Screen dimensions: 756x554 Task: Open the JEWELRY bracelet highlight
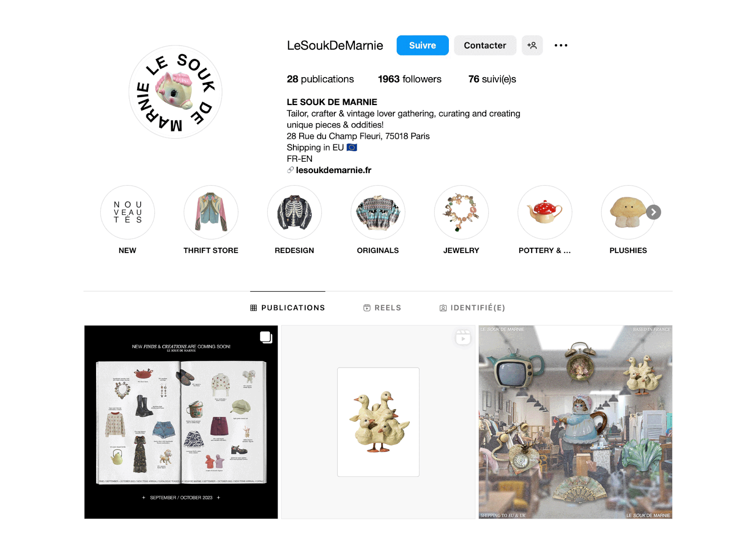point(461,212)
